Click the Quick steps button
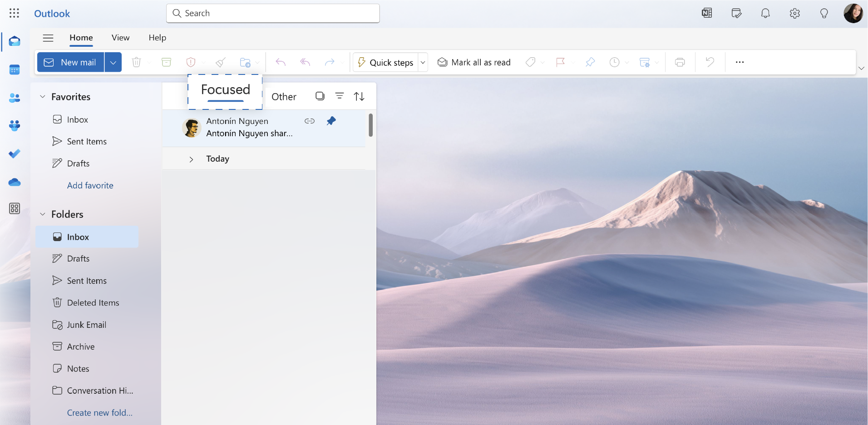The height and width of the screenshot is (425, 868). 385,62
